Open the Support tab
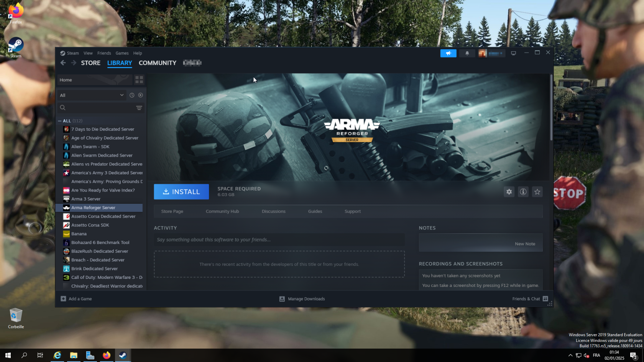Viewport: 644px width, 362px height. pyautogui.click(x=353, y=211)
